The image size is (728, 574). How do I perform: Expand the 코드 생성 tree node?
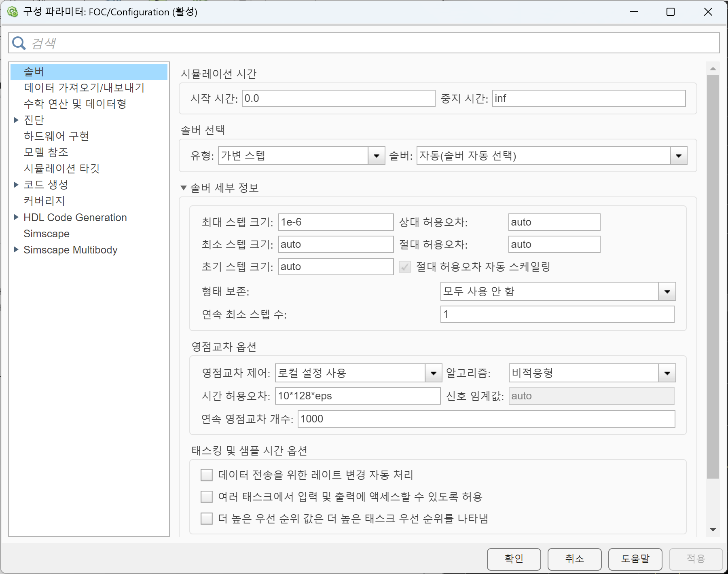[x=16, y=185]
